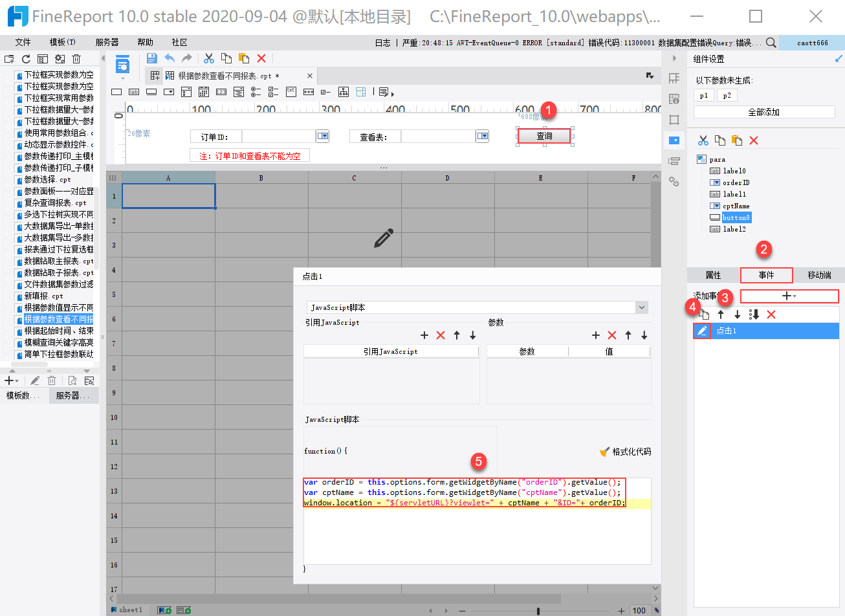Click the scissors Cut icon in the main toolbar
Viewport: 845px width, 616px height.
[209, 58]
